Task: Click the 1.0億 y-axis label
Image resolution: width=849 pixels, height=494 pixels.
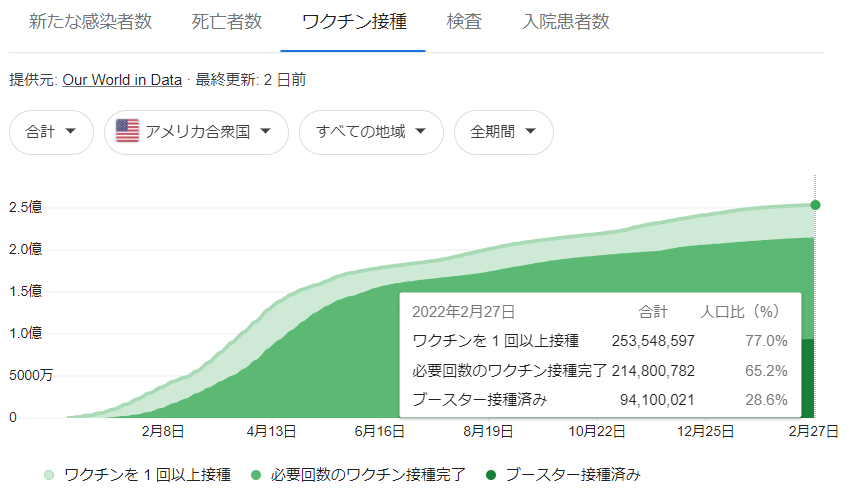Action: (x=25, y=333)
